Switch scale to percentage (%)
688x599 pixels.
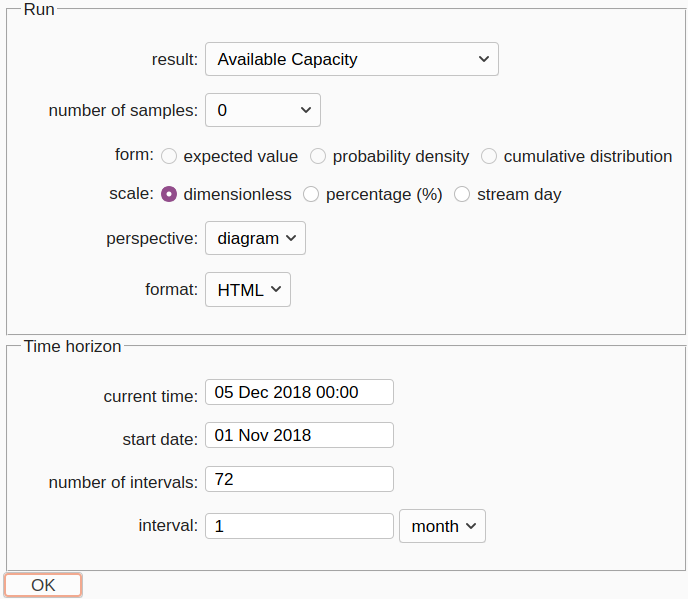pyautogui.click(x=311, y=194)
